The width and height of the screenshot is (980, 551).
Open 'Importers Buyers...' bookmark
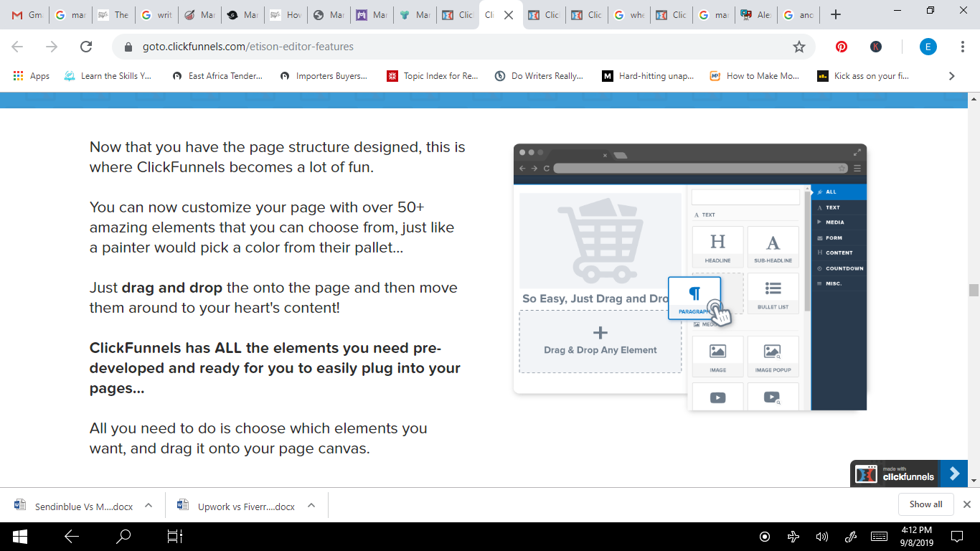click(x=324, y=76)
